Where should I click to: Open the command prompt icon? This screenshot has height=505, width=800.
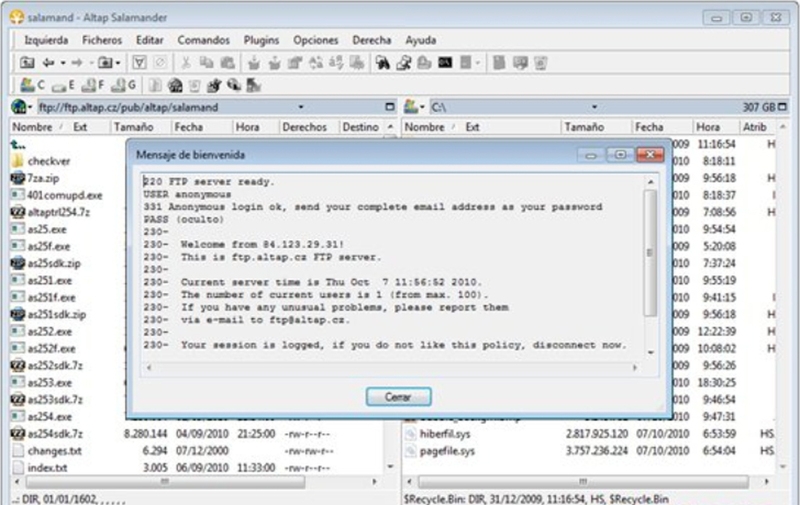click(445, 63)
